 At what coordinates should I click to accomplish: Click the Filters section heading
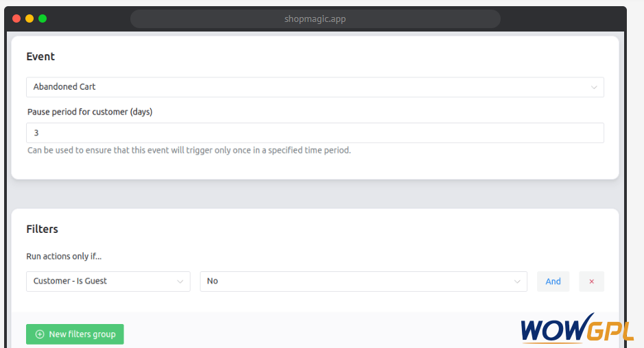point(43,229)
